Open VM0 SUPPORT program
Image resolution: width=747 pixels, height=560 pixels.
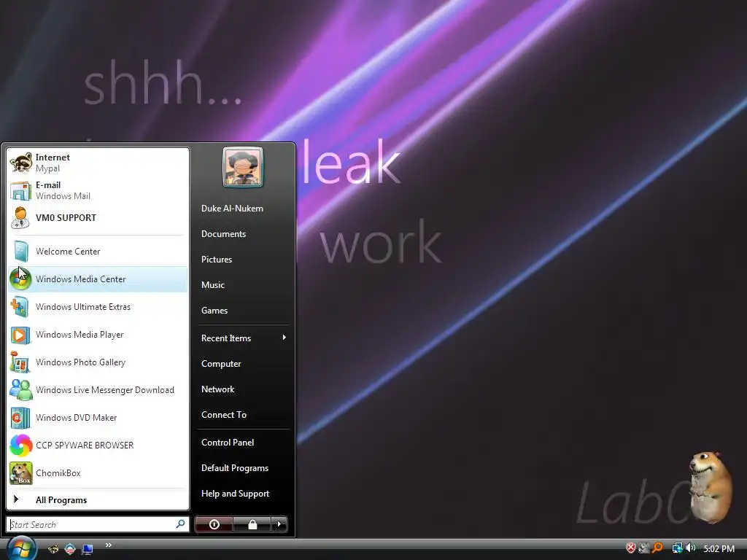[98, 218]
